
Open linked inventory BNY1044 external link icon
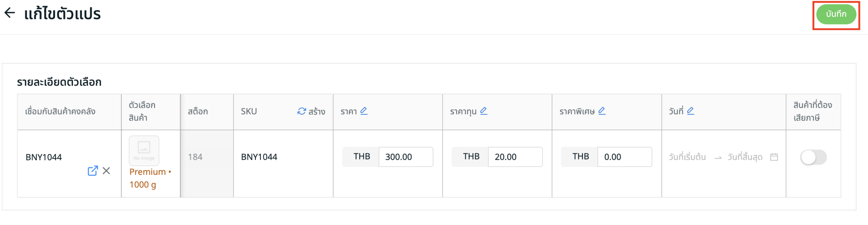(x=93, y=171)
